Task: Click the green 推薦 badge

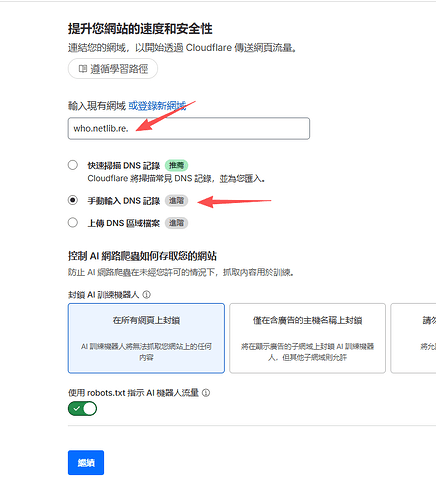Action: 176,165
